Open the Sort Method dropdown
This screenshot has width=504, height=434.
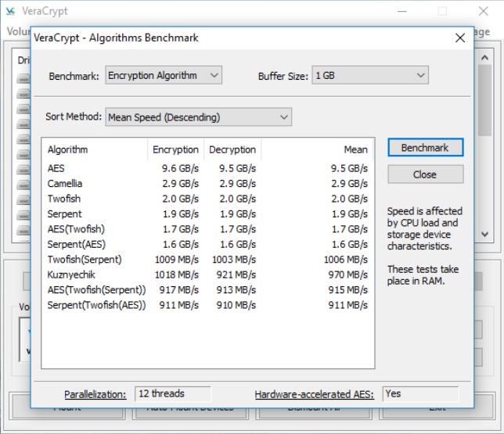pyautogui.click(x=198, y=117)
